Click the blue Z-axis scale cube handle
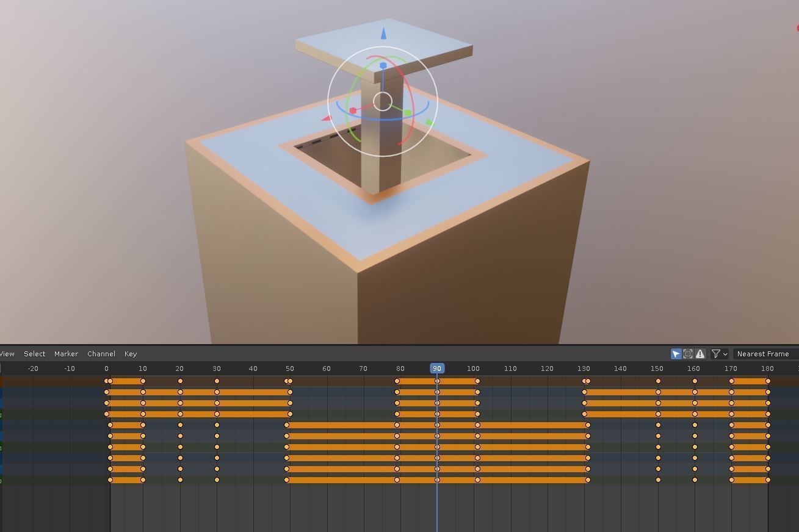Screen dimensions: 799x532 (383, 65)
